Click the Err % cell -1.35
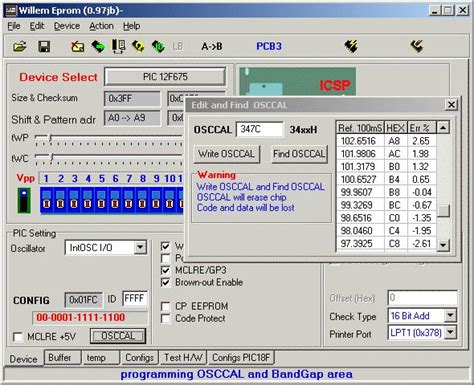 [422, 218]
